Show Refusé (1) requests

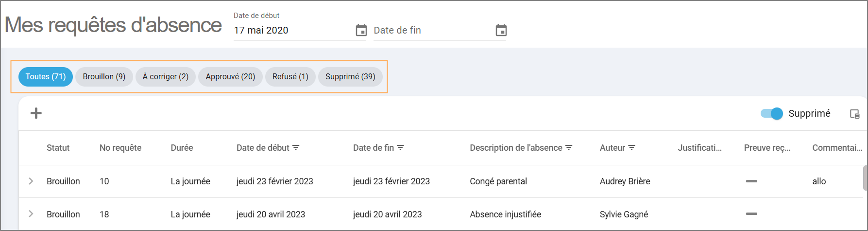(290, 77)
